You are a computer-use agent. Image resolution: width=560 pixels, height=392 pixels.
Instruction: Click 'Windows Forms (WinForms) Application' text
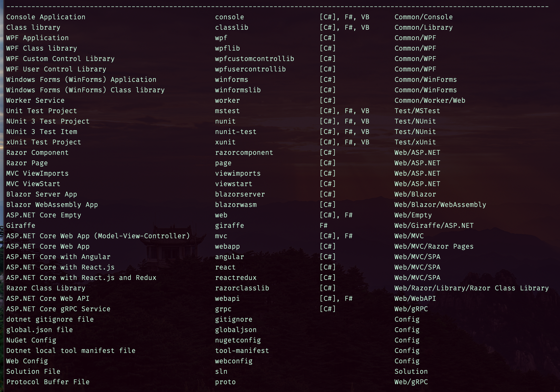(x=81, y=80)
